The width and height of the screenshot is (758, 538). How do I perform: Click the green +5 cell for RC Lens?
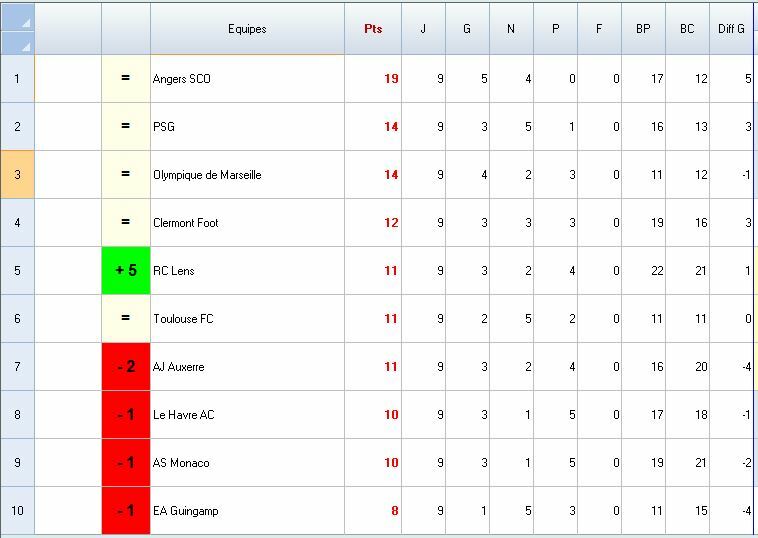pyautogui.click(x=126, y=271)
